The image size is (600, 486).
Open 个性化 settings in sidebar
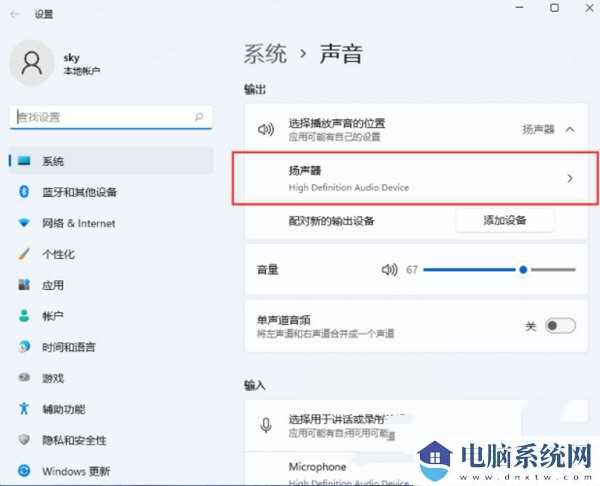(x=111, y=254)
